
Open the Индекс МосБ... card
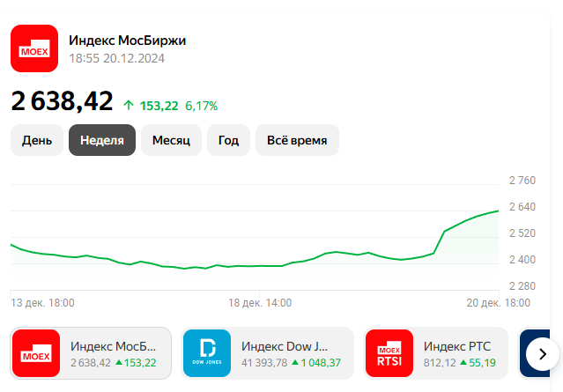[x=91, y=353]
